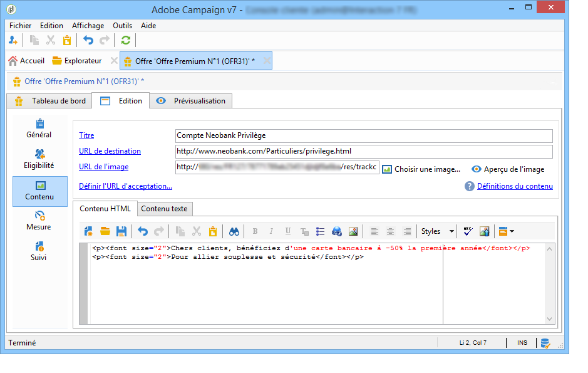The image size is (588, 373).
Task: Toggle bold formatting
Action: pyautogui.click(x=255, y=231)
